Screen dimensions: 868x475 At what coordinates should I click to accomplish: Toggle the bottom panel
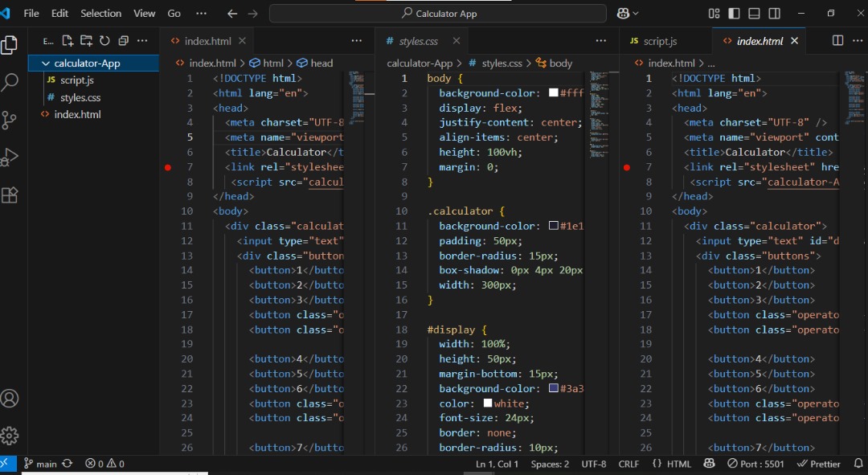(754, 14)
